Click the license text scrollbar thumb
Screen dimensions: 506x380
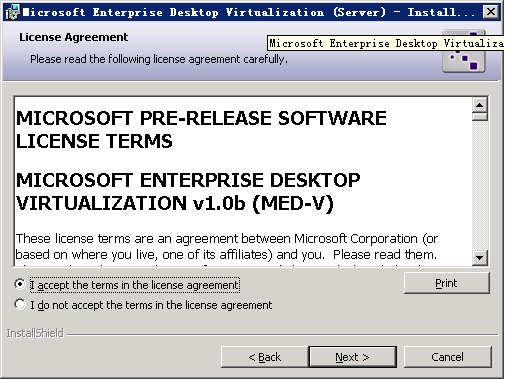(x=480, y=117)
